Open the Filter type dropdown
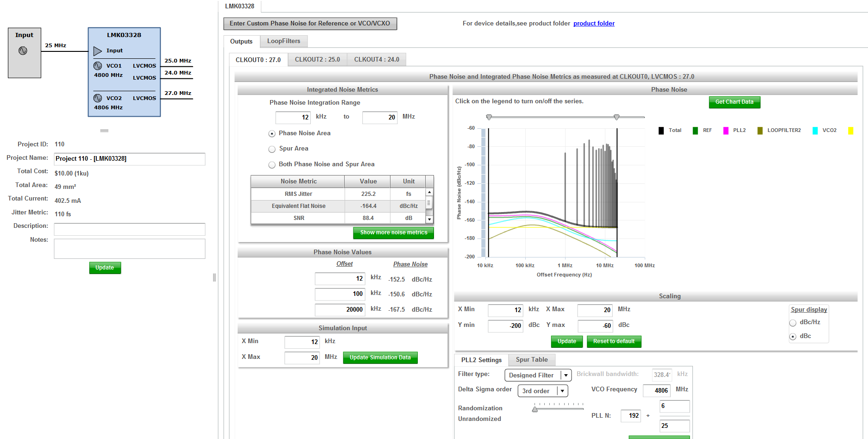The width and height of the screenshot is (868, 439). [538, 375]
